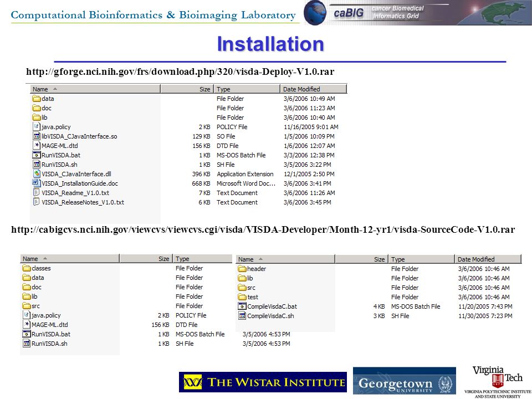532x399 pixels.
Task: Click the lib folder name in the top listing
Action: point(44,117)
